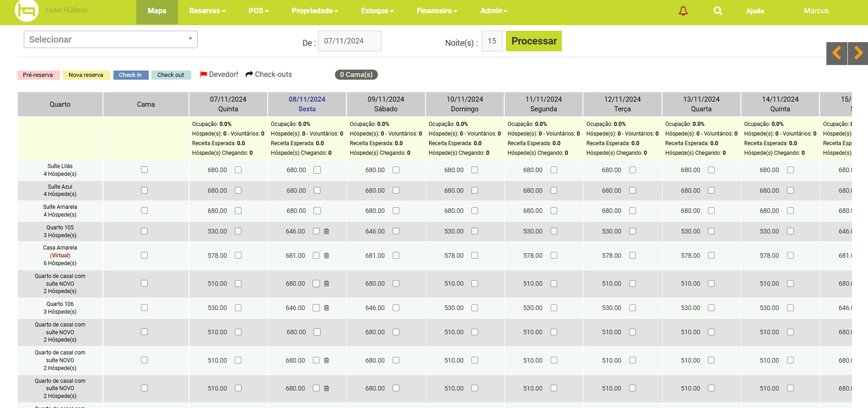Click trash icon for Casa Amarela on 08/11
This screenshot has height=408, width=868.
[x=326, y=256]
